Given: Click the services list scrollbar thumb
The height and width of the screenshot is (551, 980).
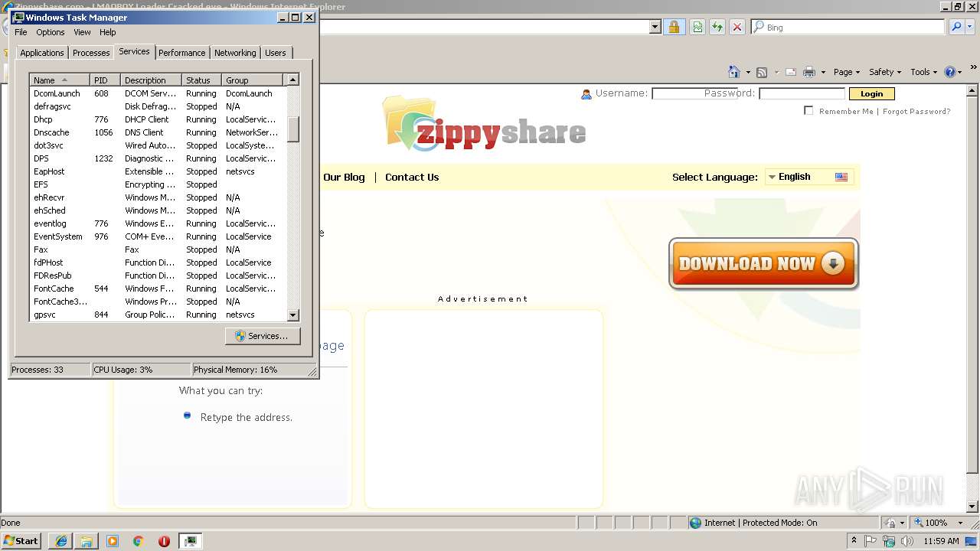Looking at the screenshot, I should pyautogui.click(x=293, y=129).
